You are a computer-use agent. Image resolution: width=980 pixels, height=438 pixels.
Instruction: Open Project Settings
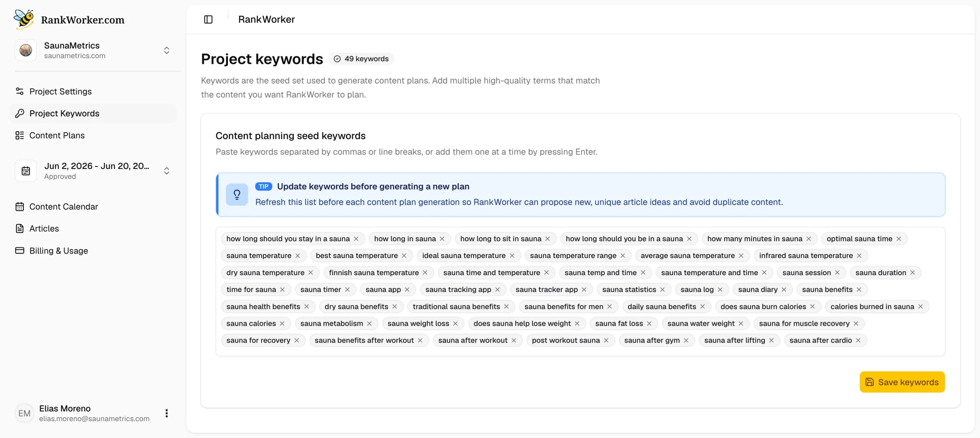click(x=94, y=92)
